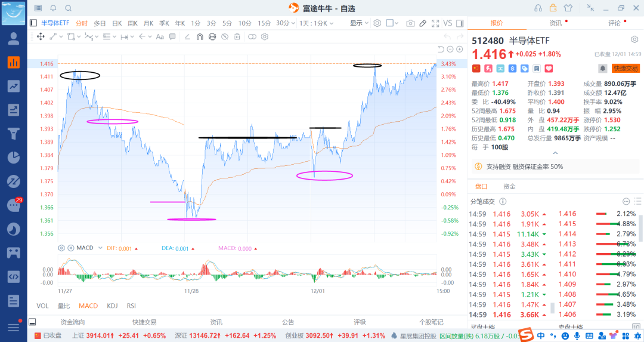This screenshot has width=644, height=342.
Task: Click the 快捷交易 orange button
Action: (626, 69)
